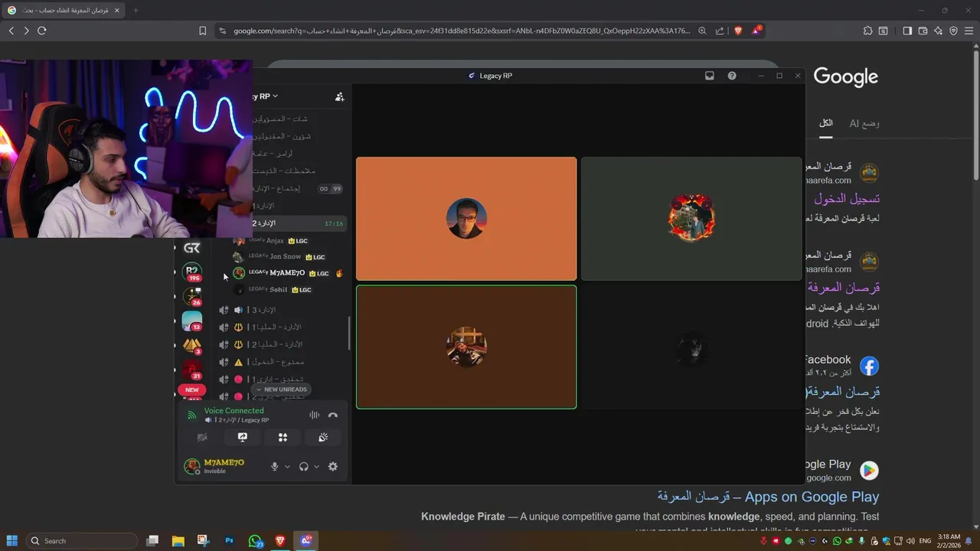The width and height of the screenshot is (980, 551).
Task: Select the server icon with 3 badge
Action: pos(192,345)
